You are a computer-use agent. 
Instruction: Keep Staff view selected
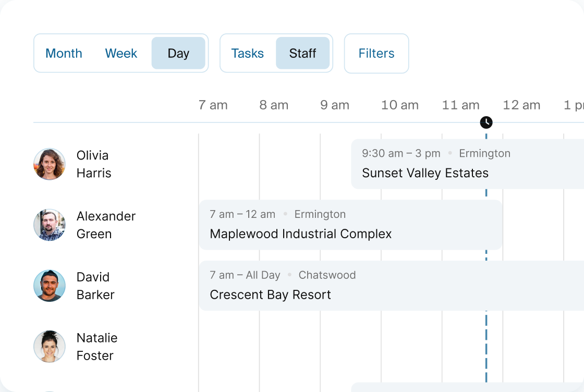pos(303,53)
